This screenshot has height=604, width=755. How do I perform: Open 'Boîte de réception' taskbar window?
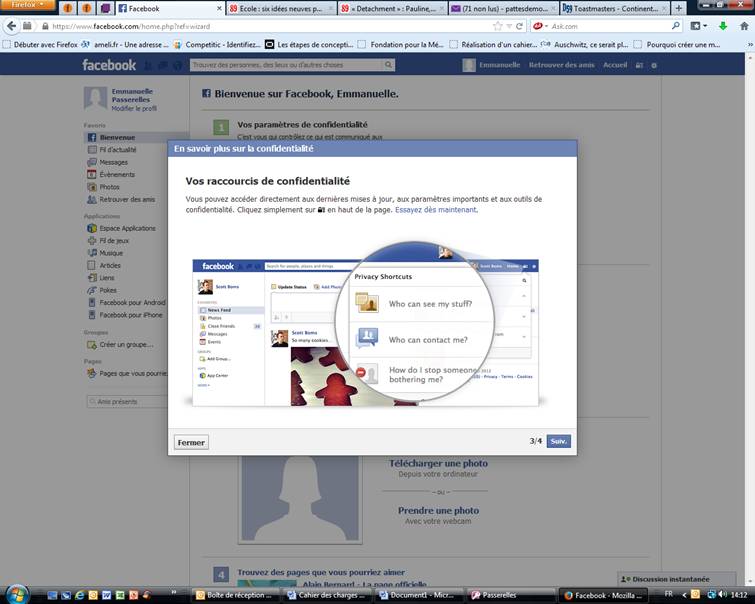(x=235, y=595)
